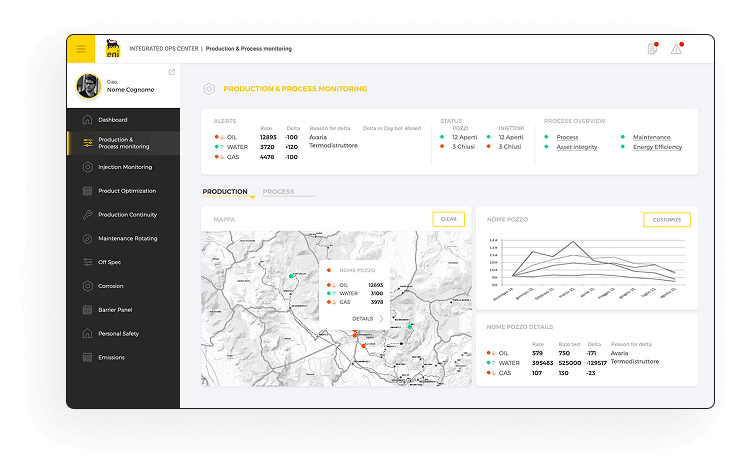This screenshot has width=749, height=475.
Task: Open the Energy Efficiency link
Action: click(657, 147)
